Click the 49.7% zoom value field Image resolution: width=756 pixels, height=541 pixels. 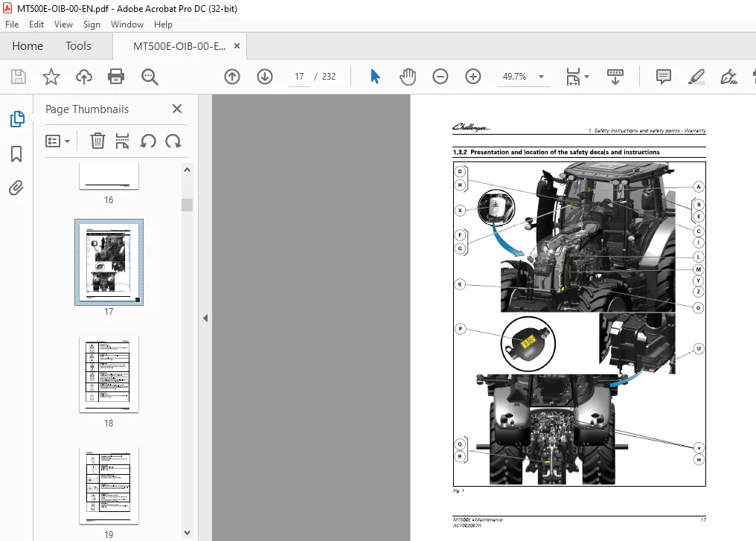[514, 77]
